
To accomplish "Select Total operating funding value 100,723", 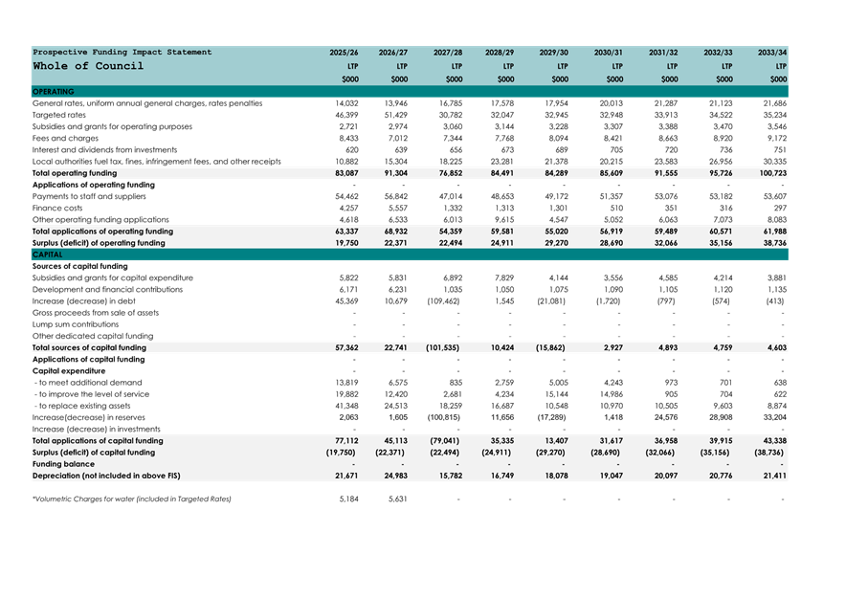I will point(773,173).
